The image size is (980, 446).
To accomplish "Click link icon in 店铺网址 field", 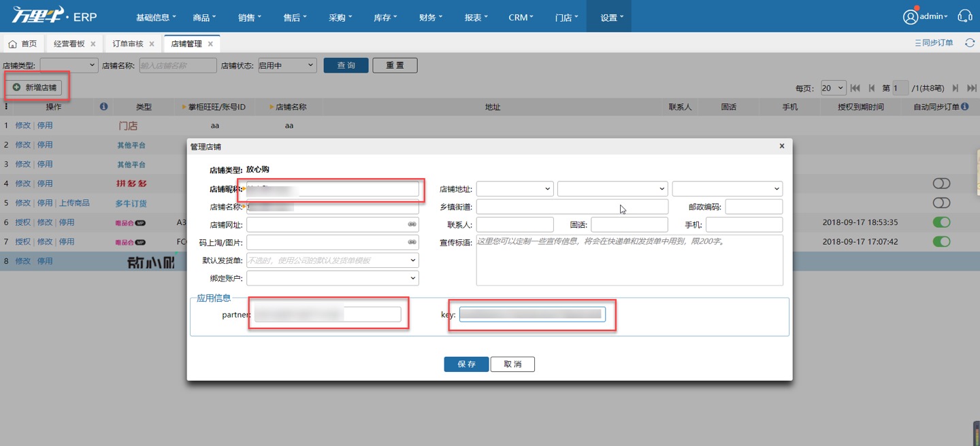I will pos(412,224).
